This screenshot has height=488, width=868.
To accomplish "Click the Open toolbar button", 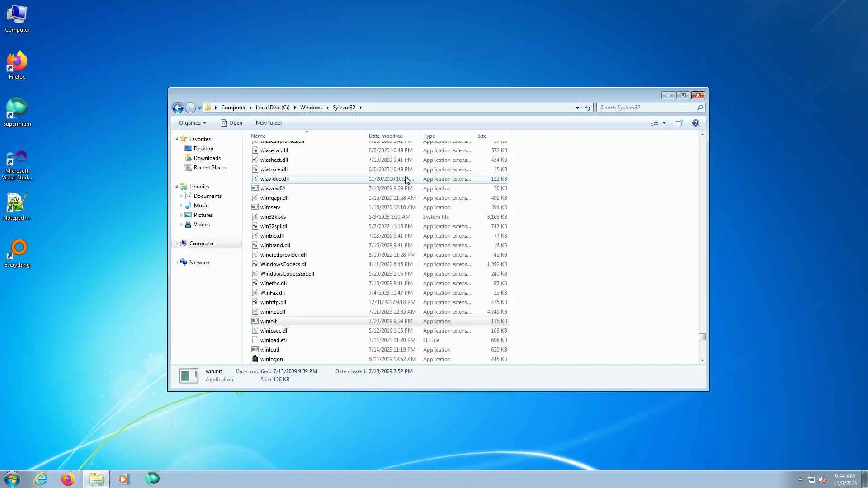I will coord(231,123).
